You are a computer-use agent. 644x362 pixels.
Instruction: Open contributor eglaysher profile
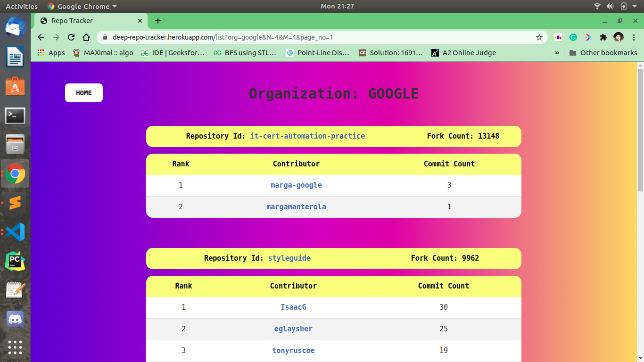[293, 329]
